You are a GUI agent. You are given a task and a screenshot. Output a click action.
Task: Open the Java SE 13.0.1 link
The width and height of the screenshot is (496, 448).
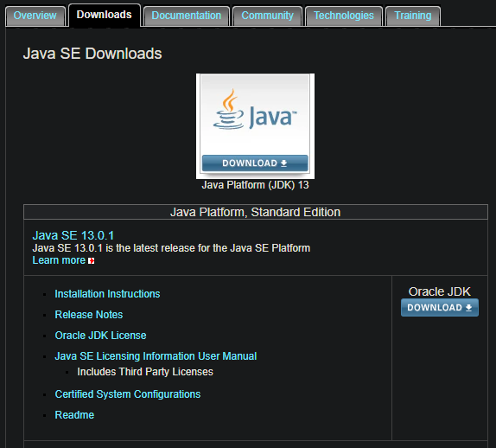point(73,235)
